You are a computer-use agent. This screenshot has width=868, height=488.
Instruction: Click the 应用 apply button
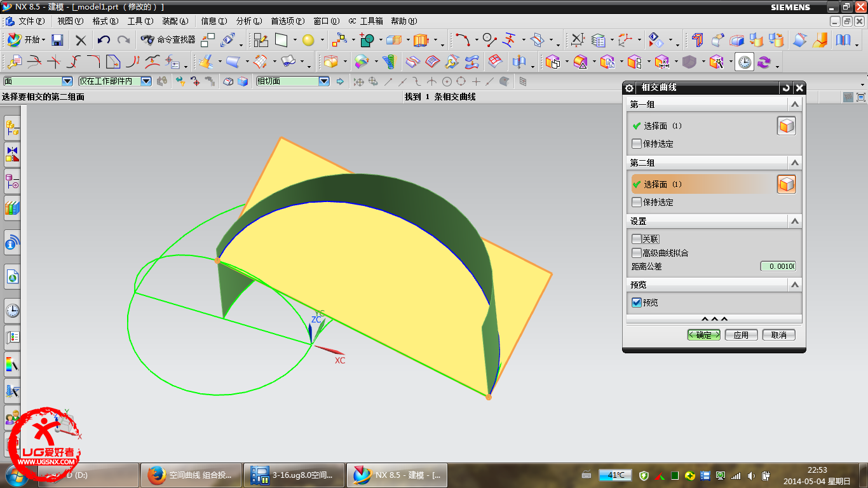coord(741,335)
